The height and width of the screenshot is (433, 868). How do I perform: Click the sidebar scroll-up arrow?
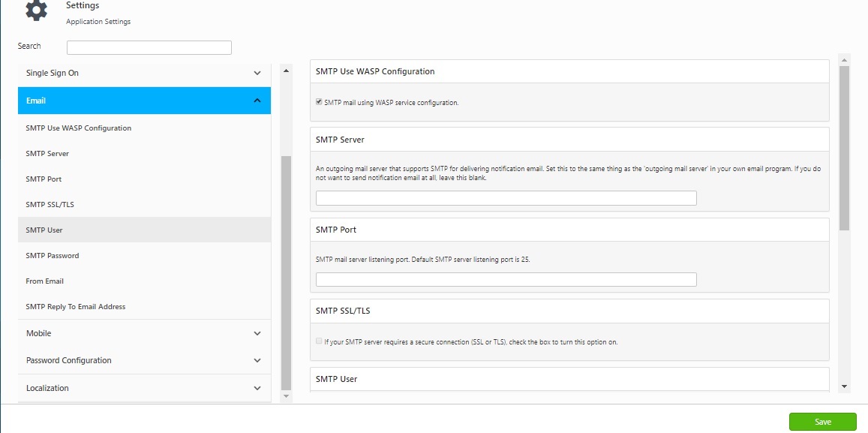(x=286, y=71)
